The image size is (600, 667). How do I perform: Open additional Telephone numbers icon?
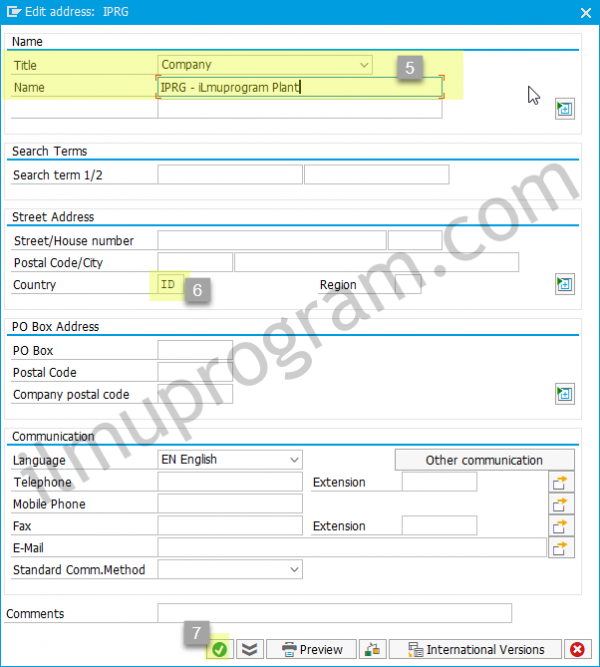coord(561,482)
